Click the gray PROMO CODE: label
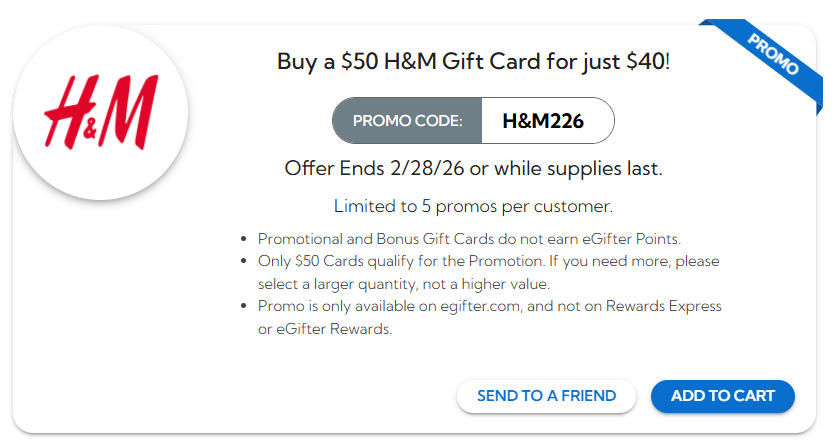 407,122
